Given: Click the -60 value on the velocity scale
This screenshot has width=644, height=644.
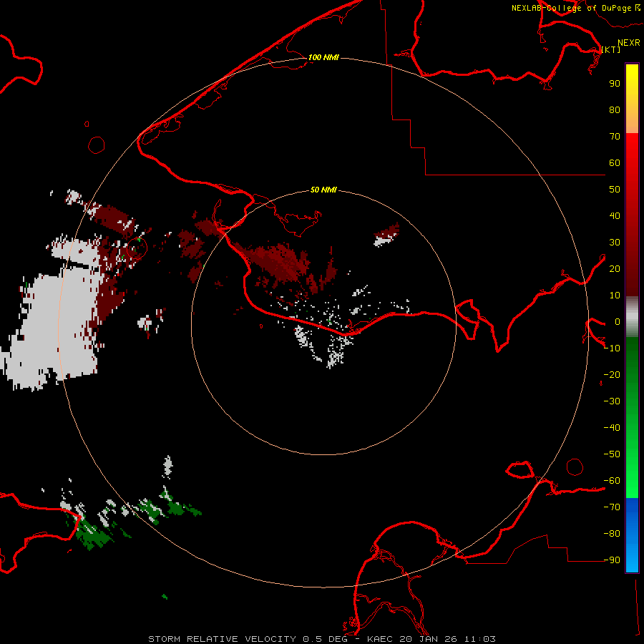Looking at the screenshot, I should 612,481.
